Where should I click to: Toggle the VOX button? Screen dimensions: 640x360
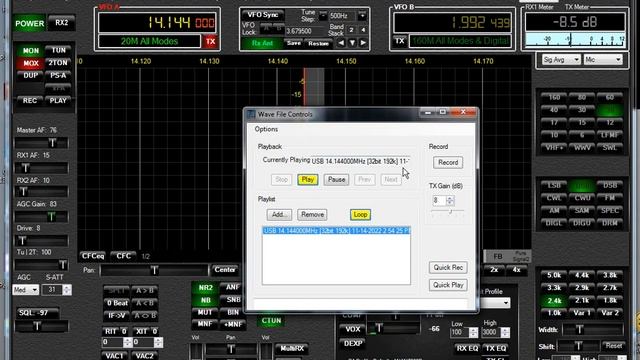pyautogui.click(x=353, y=329)
